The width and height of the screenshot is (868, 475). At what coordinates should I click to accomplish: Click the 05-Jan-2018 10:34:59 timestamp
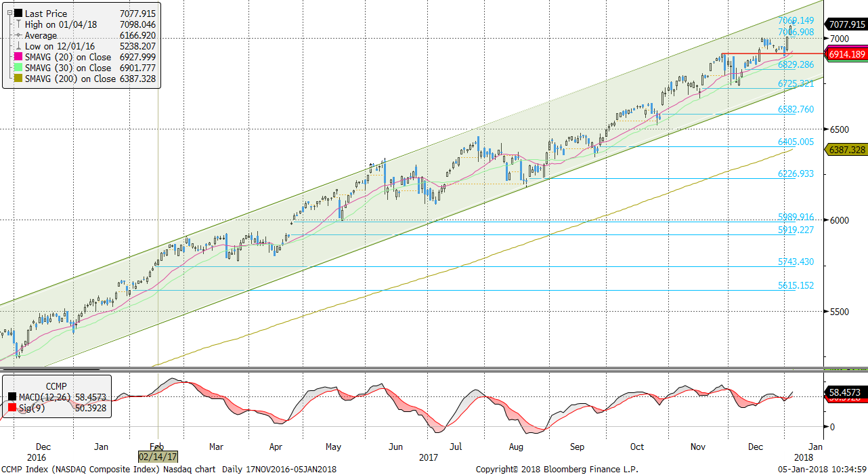tap(821, 469)
